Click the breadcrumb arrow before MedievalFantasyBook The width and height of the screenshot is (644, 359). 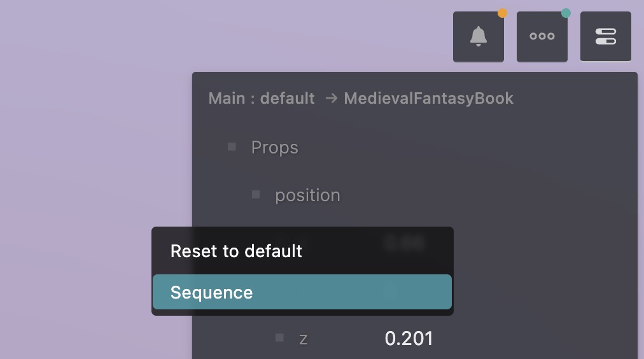point(332,98)
